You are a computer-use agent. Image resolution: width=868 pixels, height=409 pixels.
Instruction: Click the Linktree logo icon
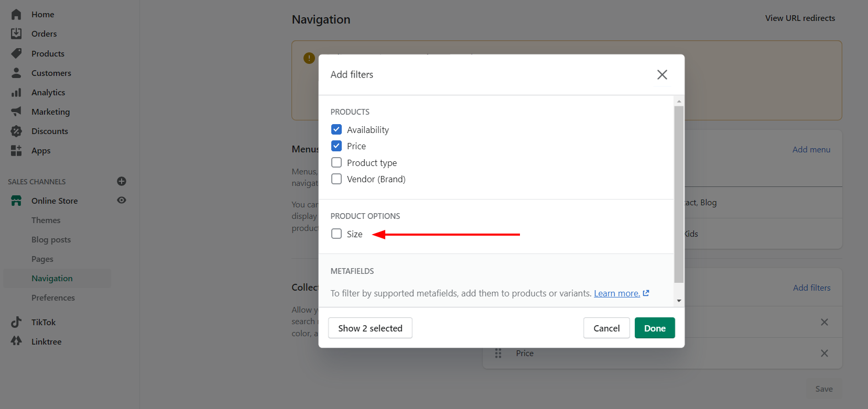coord(16,341)
